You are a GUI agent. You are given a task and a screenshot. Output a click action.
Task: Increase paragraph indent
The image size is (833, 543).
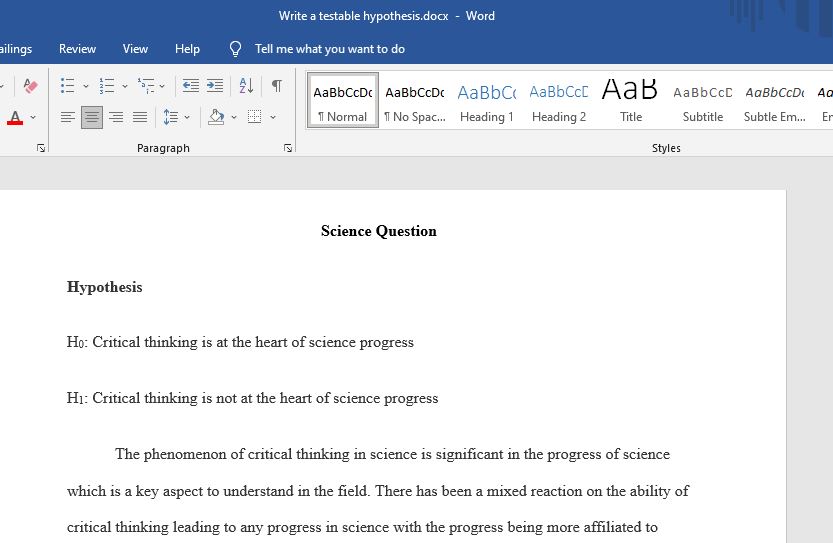click(x=215, y=86)
